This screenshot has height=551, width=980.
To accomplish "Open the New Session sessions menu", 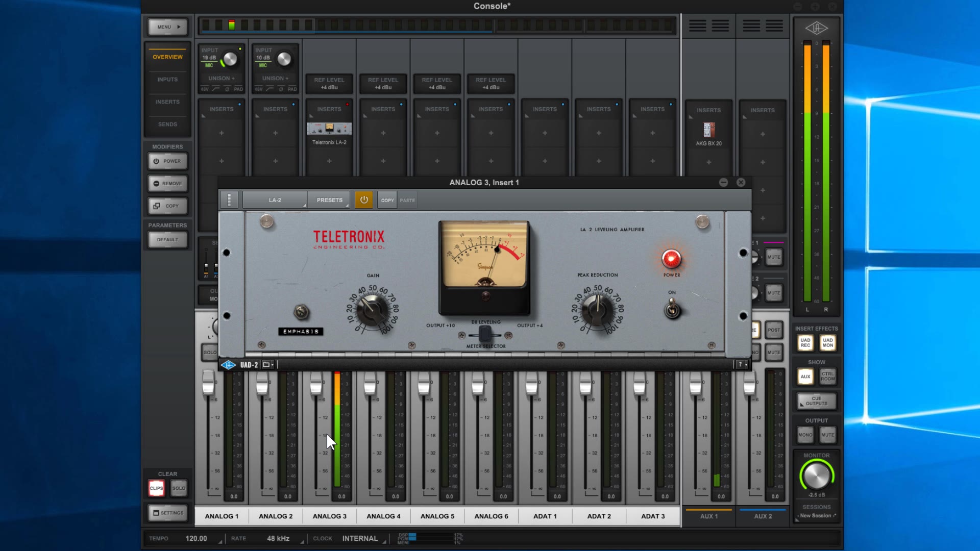I will (817, 516).
